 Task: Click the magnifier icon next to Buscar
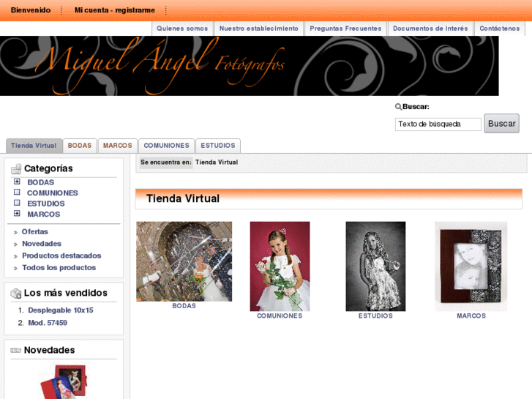click(398, 107)
